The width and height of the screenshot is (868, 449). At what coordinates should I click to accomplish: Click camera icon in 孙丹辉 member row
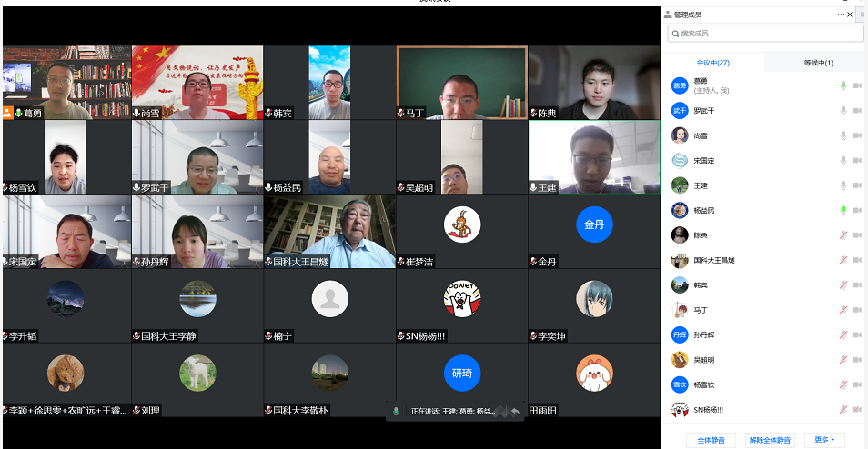click(857, 335)
